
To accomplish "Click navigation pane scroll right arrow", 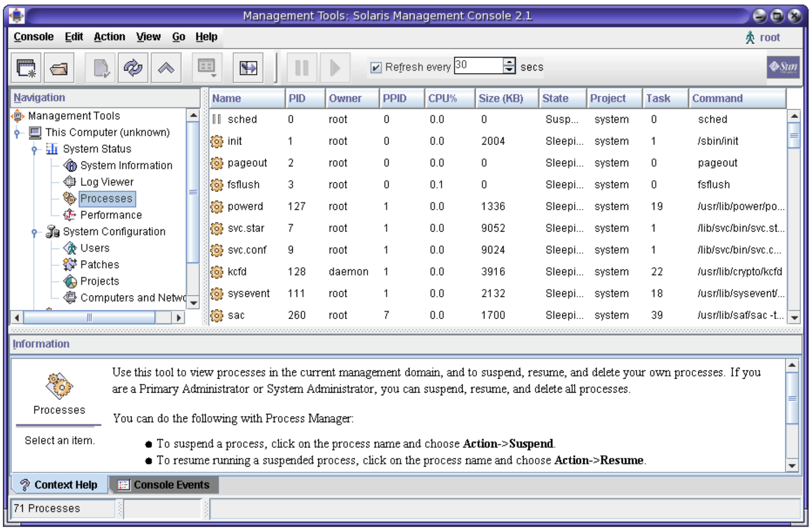I will click(179, 318).
